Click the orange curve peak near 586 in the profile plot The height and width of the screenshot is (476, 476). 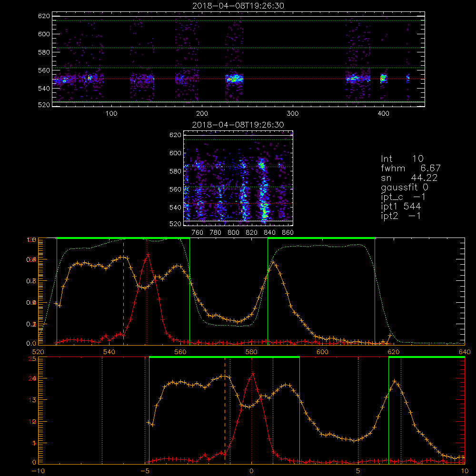coord(273,262)
